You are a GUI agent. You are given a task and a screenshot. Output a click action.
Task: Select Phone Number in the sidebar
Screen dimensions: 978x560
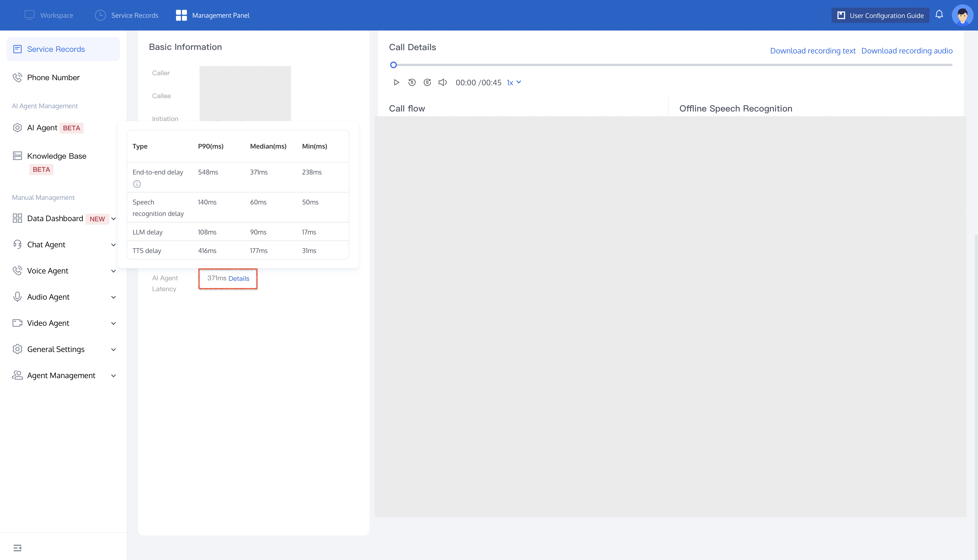pos(53,78)
